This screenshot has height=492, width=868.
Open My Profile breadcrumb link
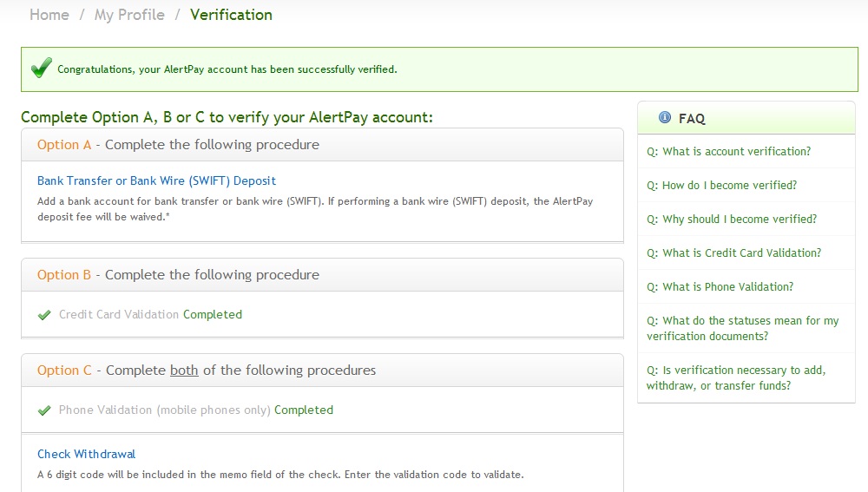(x=129, y=15)
